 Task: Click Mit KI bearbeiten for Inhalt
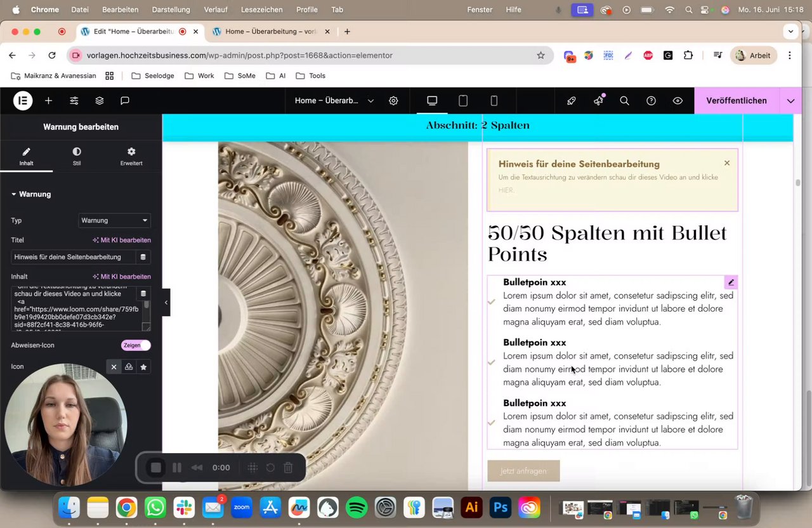122,277
